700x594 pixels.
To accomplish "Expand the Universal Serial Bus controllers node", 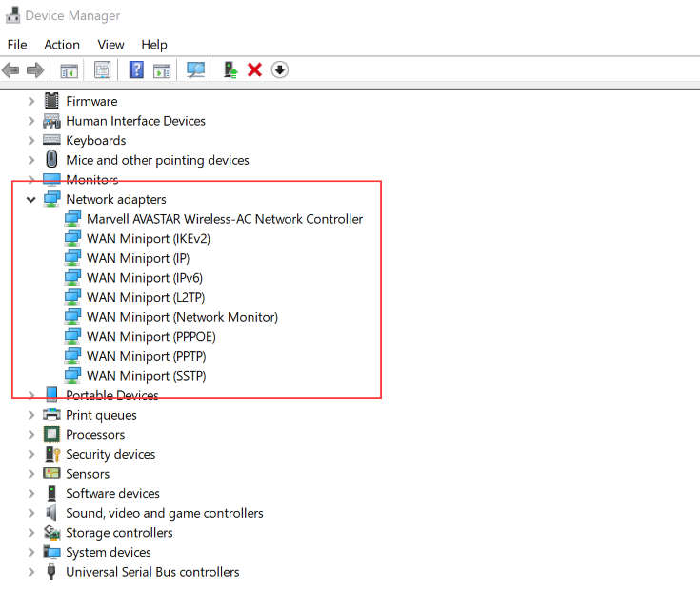I will pyautogui.click(x=31, y=572).
